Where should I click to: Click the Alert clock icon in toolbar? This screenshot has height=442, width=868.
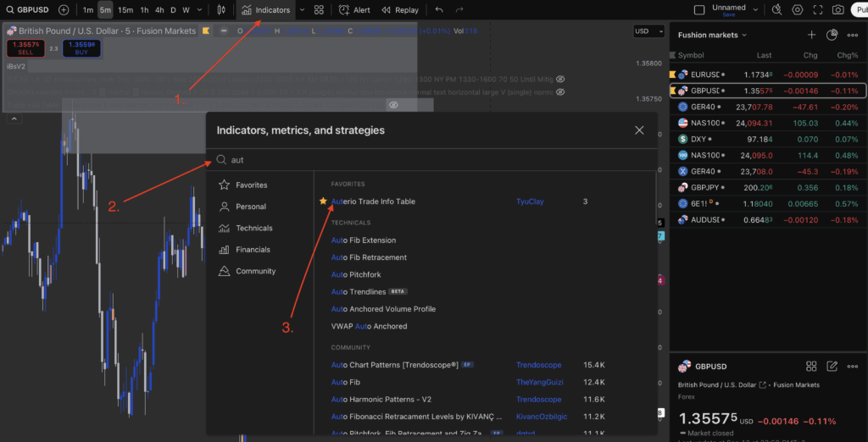pos(344,10)
